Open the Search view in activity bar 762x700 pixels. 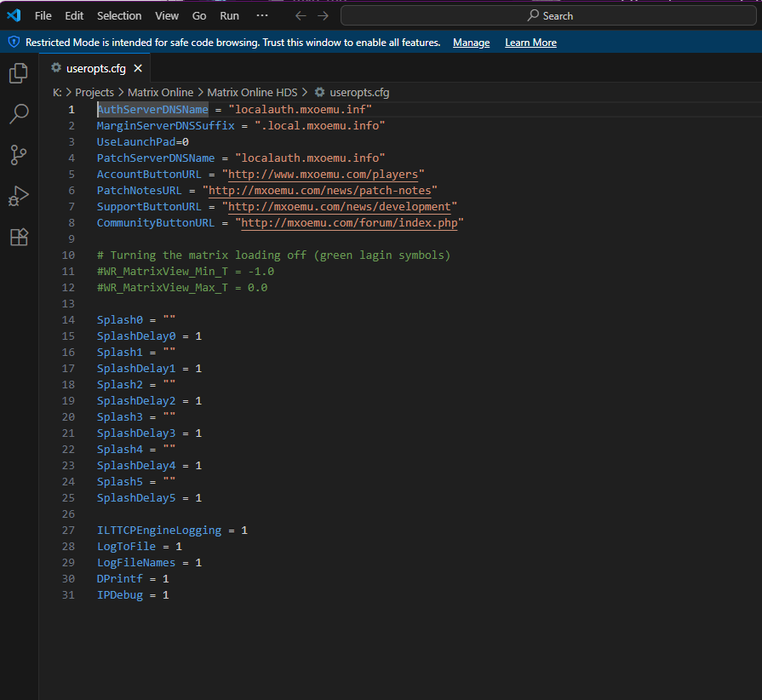[x=18, y=114]
